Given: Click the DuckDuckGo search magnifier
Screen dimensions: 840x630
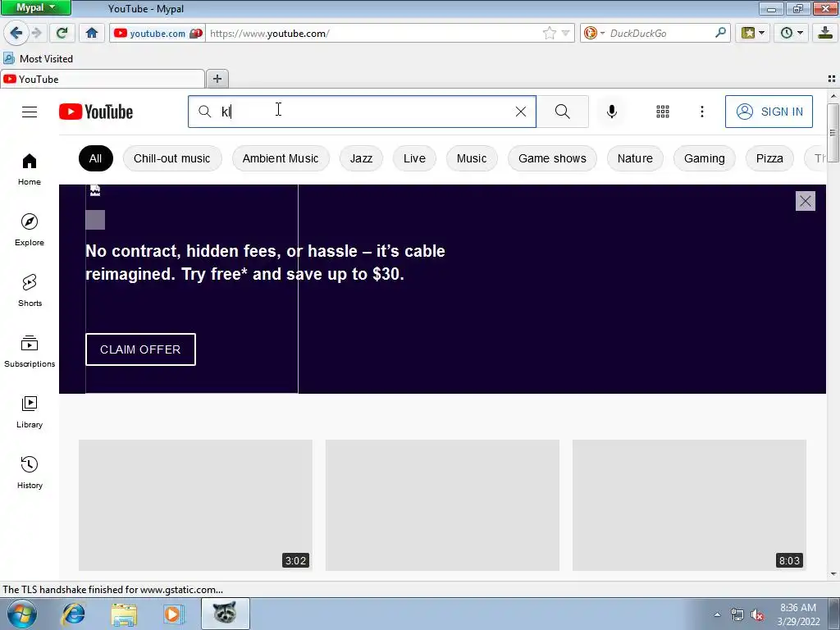Looking at the screenshot, I should (x=720, y=33).
